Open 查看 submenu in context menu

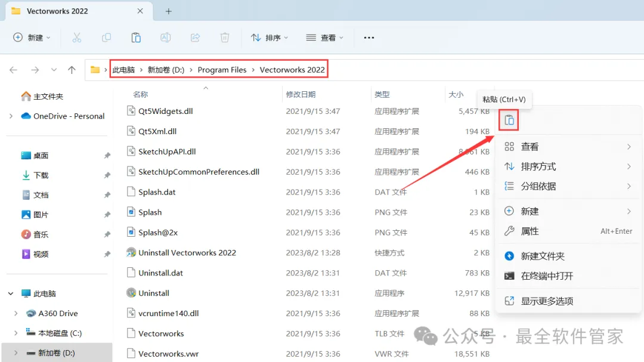568,147
